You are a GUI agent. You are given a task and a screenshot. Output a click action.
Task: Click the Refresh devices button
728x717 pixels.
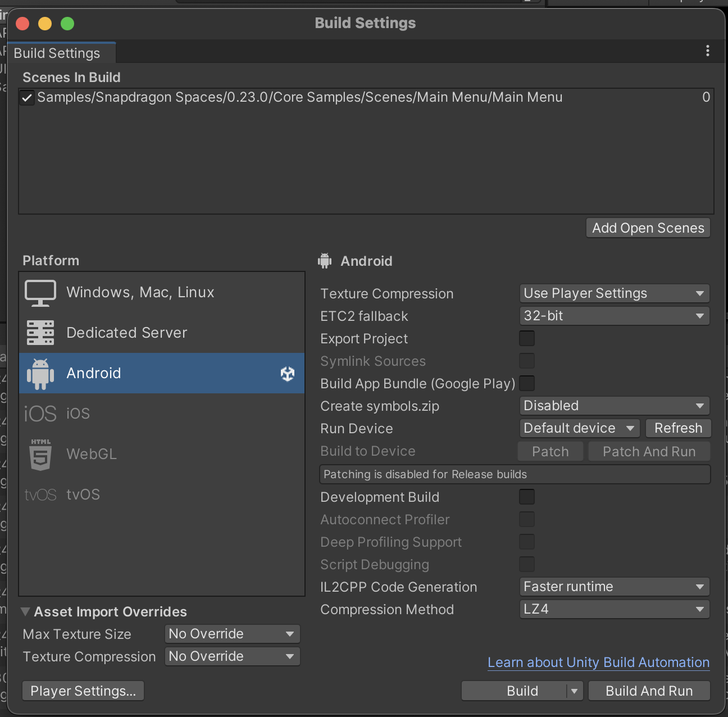(679, 428)
